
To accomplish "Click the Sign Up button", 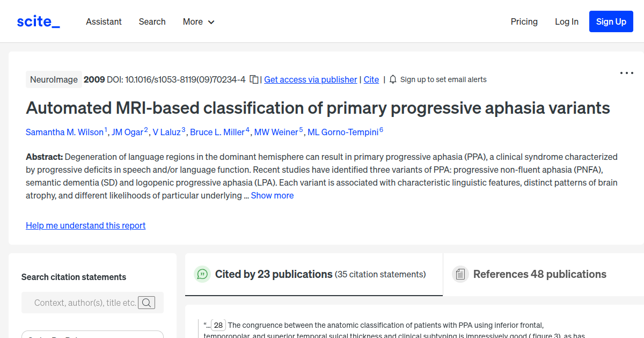I will click(611, 21).
